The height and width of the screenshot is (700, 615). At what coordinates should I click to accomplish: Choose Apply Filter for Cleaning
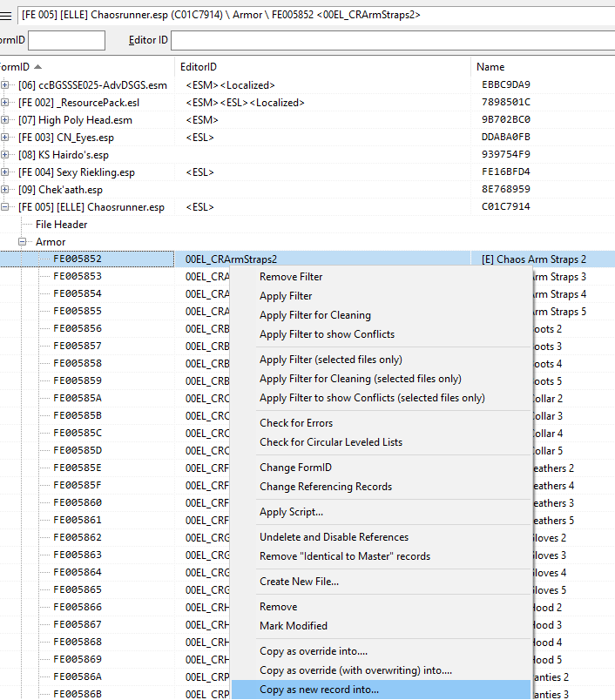(315, 315)
